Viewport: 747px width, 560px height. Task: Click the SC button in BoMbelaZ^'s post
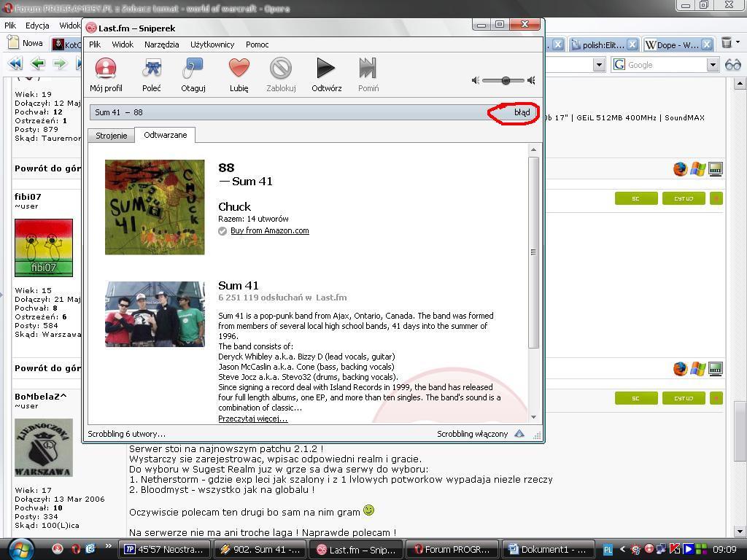click(636, 398)
